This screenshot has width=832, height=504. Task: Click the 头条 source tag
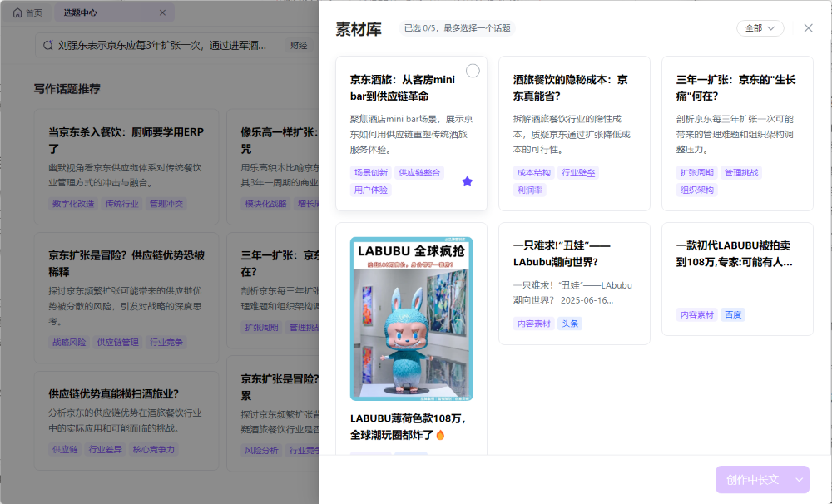569,324
